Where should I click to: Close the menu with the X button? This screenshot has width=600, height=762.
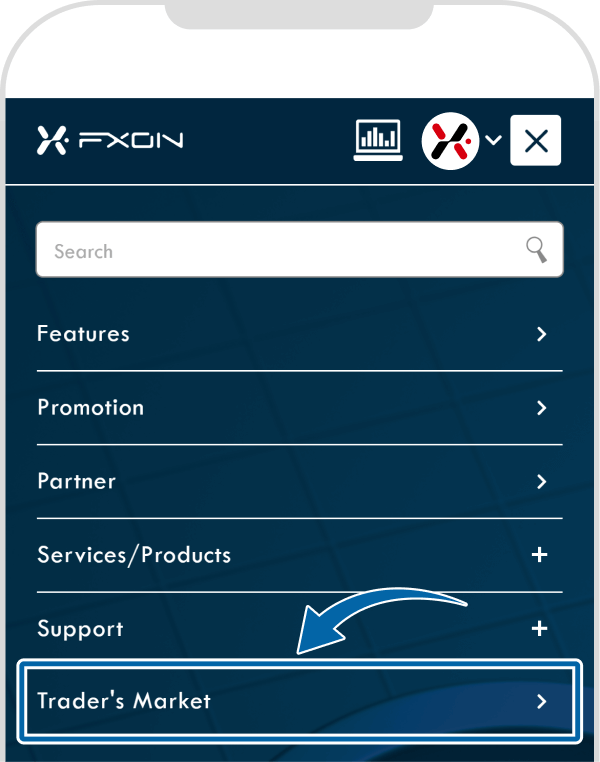tap(535, 140)
